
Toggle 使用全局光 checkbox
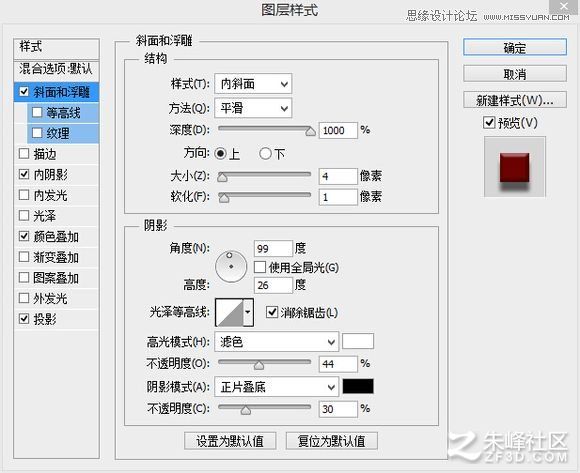pyautogui.click(x=260, y=267)
